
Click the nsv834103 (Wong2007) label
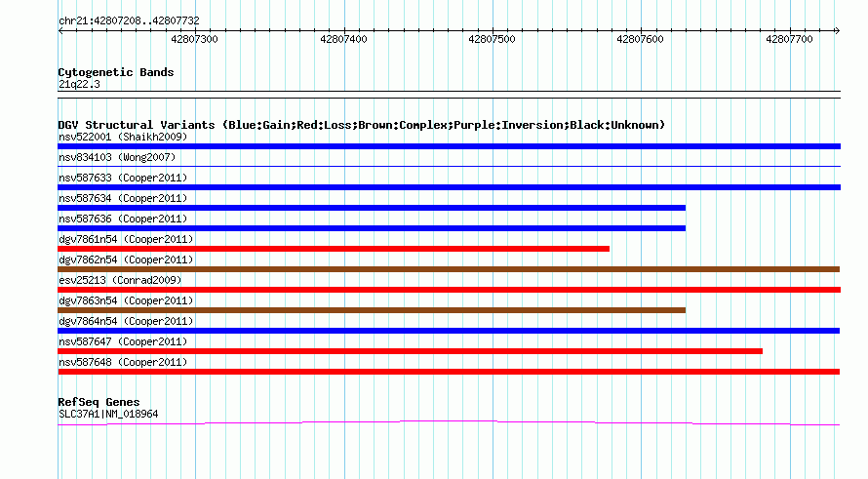pos(117,157)
